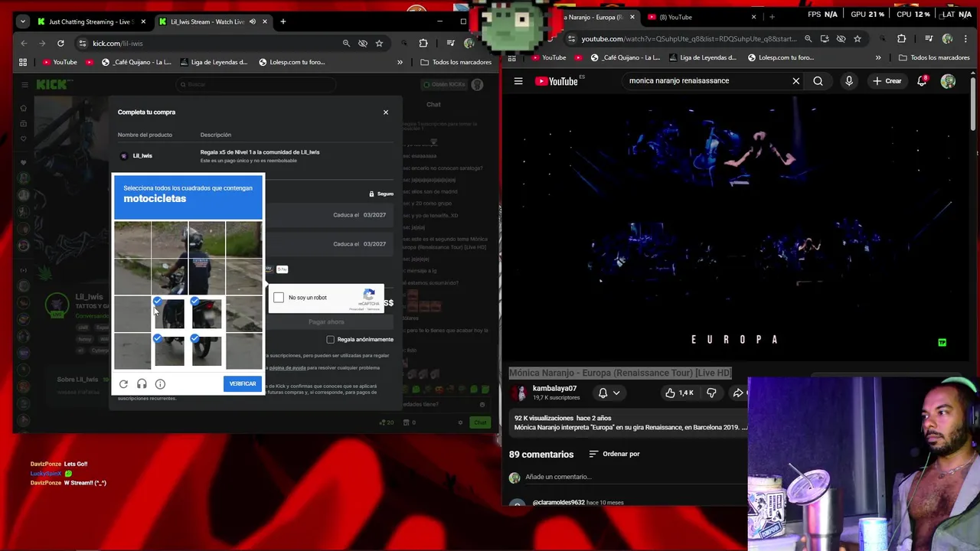
Task: Bookmark the YouTube page with the star
Action: (857, 38)
